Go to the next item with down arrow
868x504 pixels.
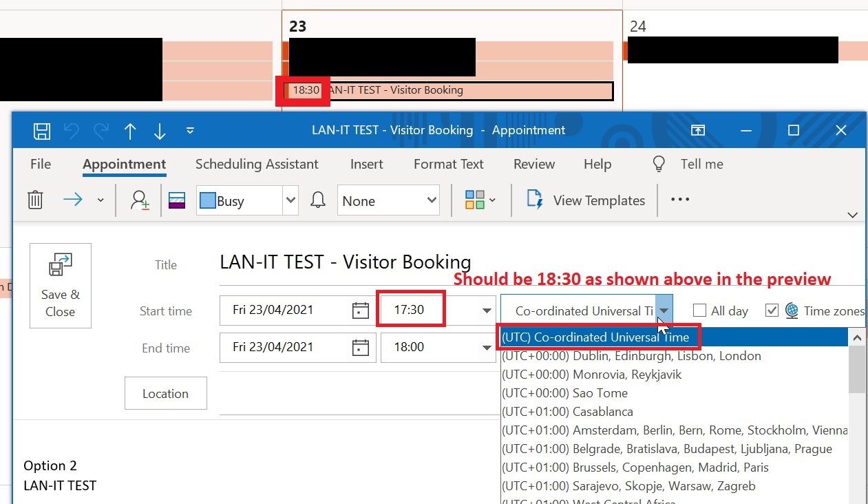160,131
